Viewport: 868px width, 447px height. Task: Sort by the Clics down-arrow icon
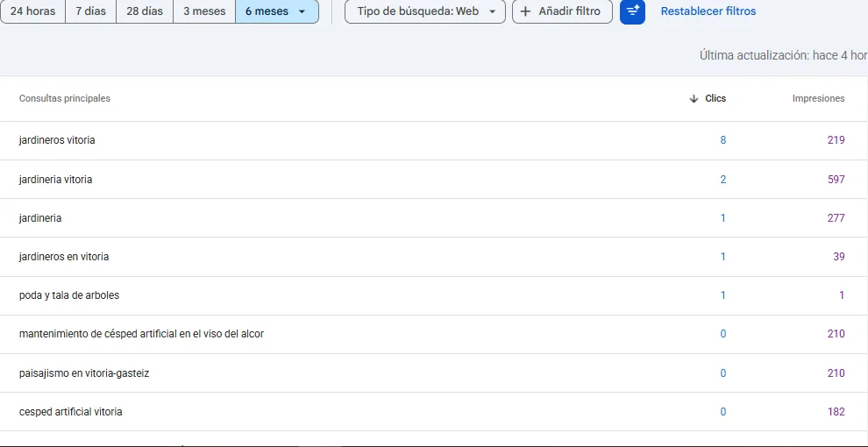point(693,98)
